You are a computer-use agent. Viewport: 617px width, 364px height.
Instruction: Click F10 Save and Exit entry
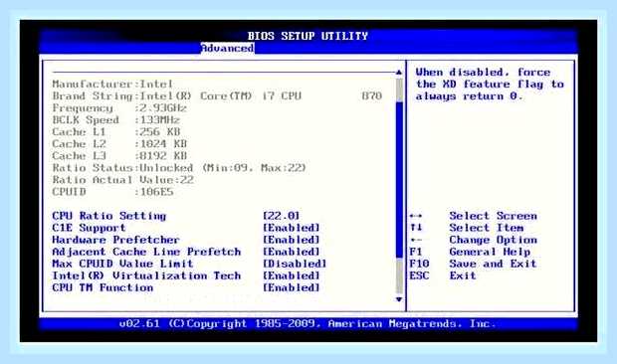[x=473, y=264]
